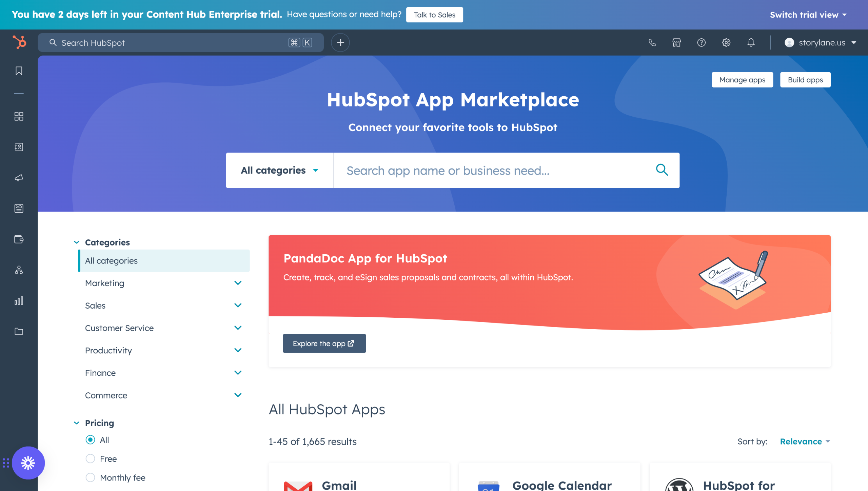Click the Manage apps button
Image resolution: width=868 pixels, height=491 pixels.
(742, 80)
